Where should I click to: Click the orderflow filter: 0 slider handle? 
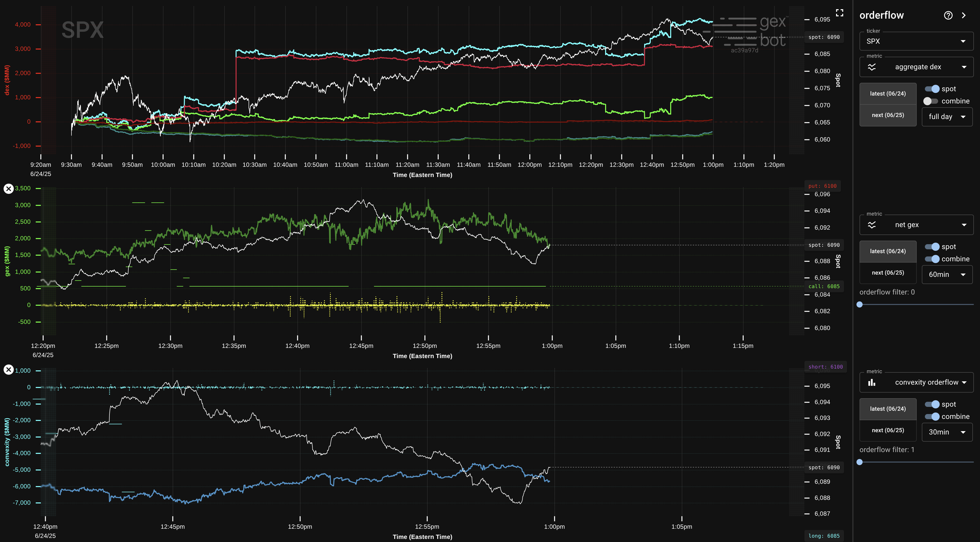[859, 304]
